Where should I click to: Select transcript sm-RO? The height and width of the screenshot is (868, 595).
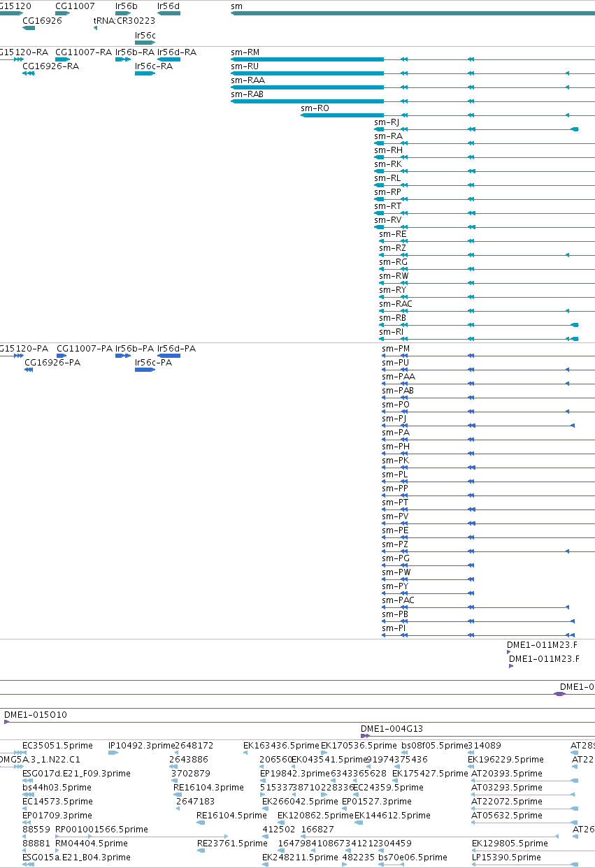pyautogui.click(x=447, y=115)
